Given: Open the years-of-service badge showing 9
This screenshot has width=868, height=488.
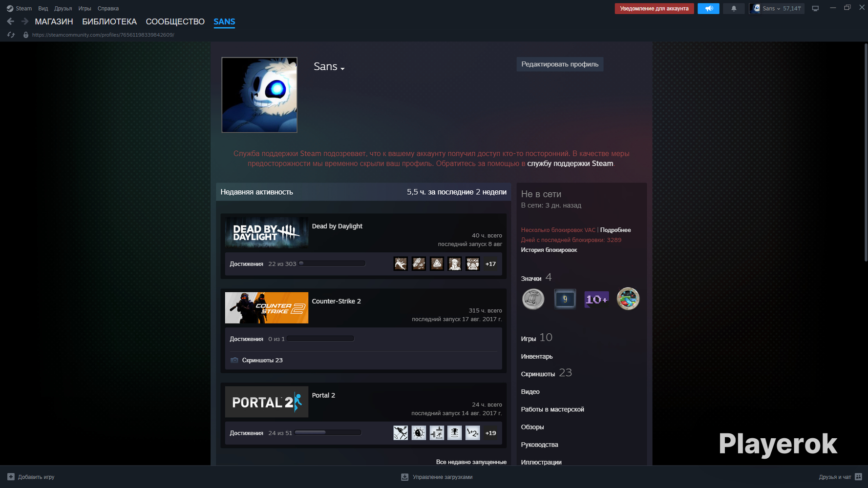Looking at the screenshot, I should (565, 299).
